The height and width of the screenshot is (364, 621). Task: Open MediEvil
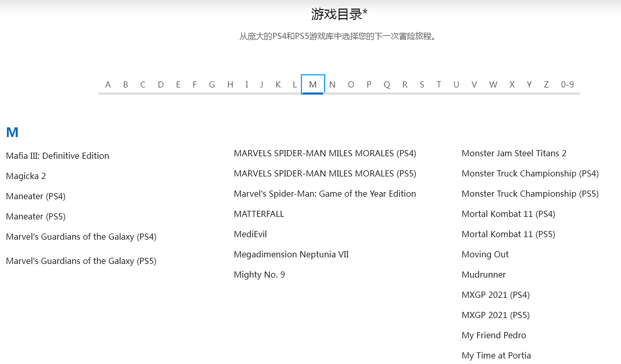pyautogui.click(x=250, y=234)
